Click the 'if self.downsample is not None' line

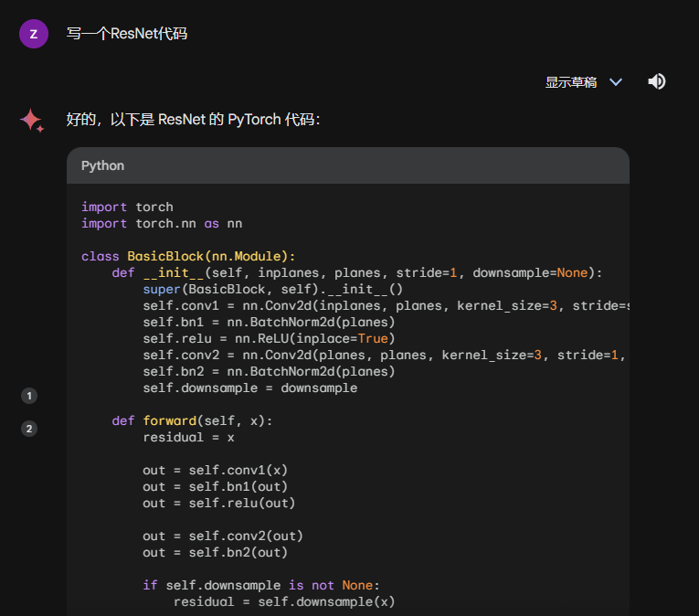pos(260,585)
